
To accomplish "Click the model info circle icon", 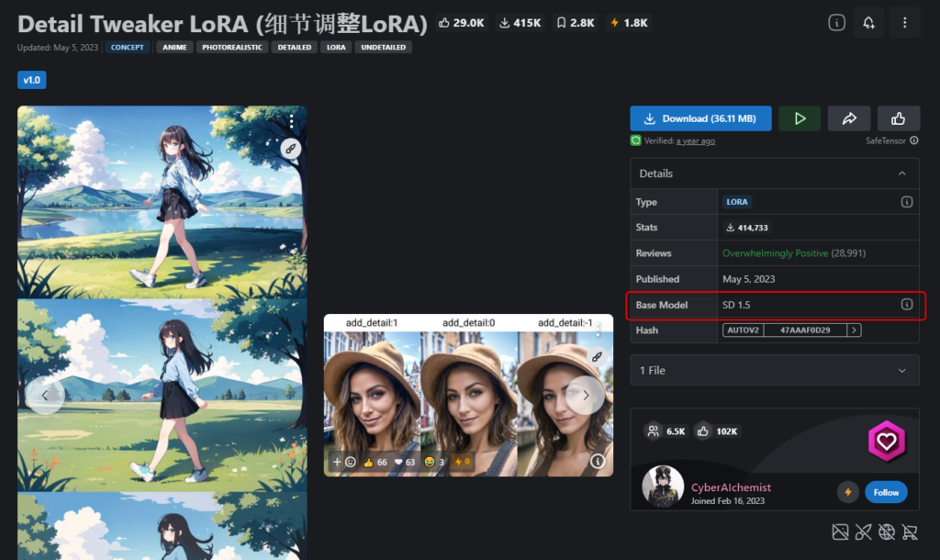I will click(836, 23).
